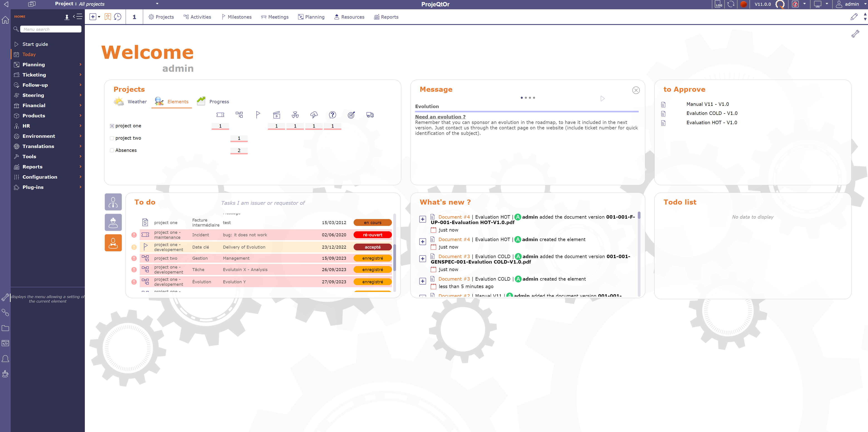Click the LOG icon in top bar
The width and height of the screenshot is (868, 432).
pyautogui.click(x=718, y=4)
